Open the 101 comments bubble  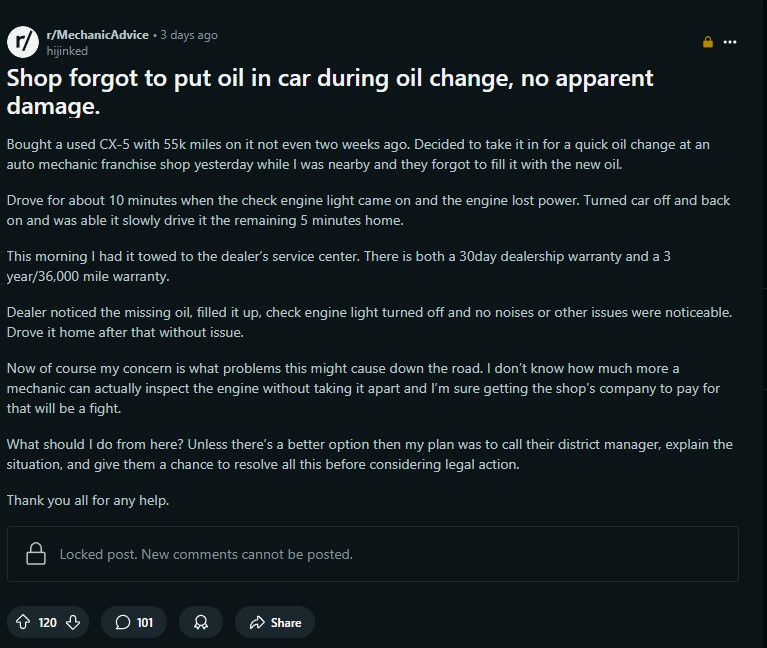[x=134, y=622]
